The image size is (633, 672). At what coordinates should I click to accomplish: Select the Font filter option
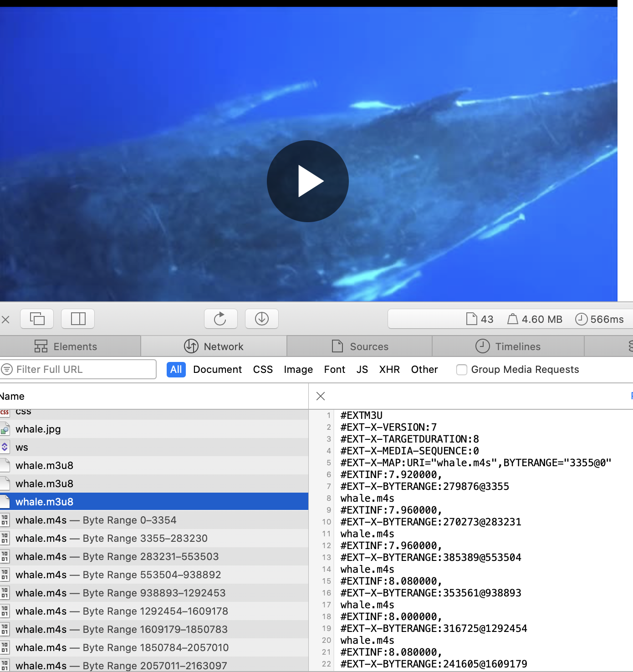[x=334, y=369]
